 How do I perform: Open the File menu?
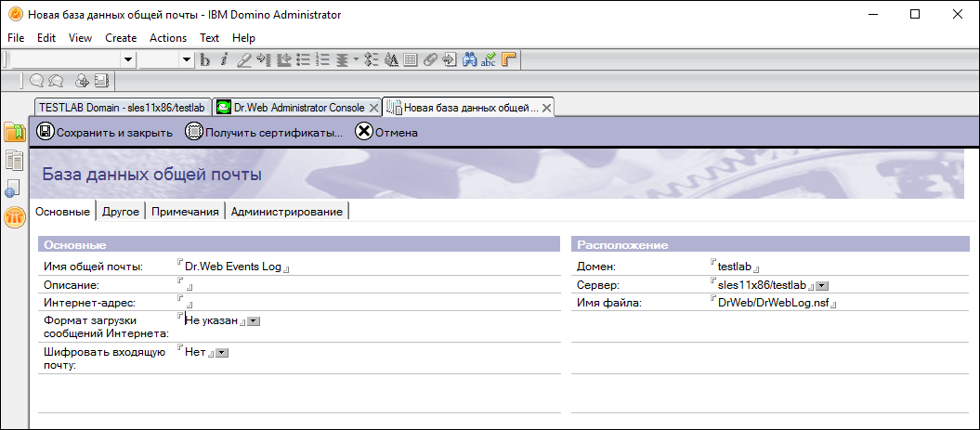16,38
